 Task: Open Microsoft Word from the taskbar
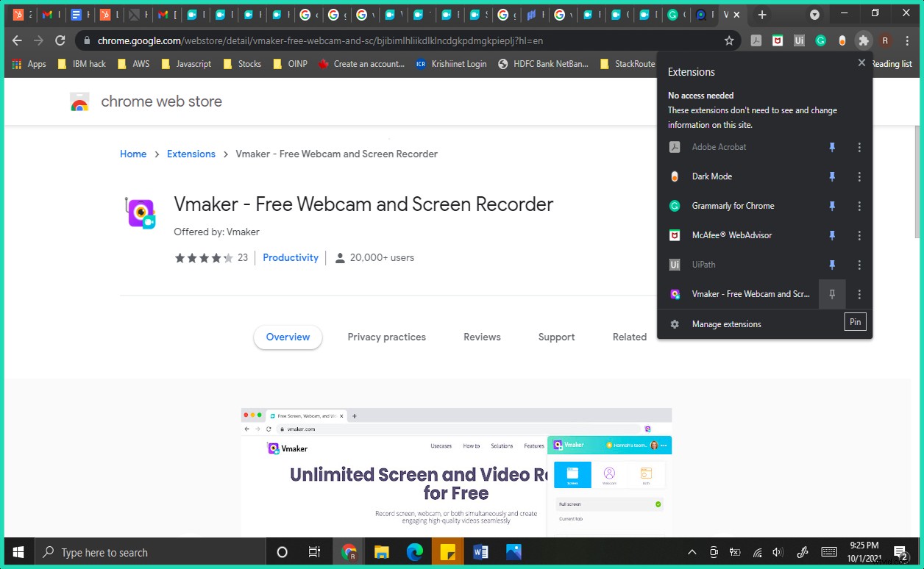pyautogui.click(x=480, y=551)
